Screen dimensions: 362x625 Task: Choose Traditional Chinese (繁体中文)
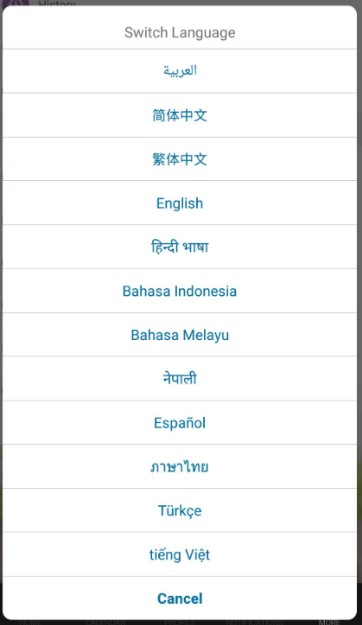pyautogui.click(x=180, y=159)
